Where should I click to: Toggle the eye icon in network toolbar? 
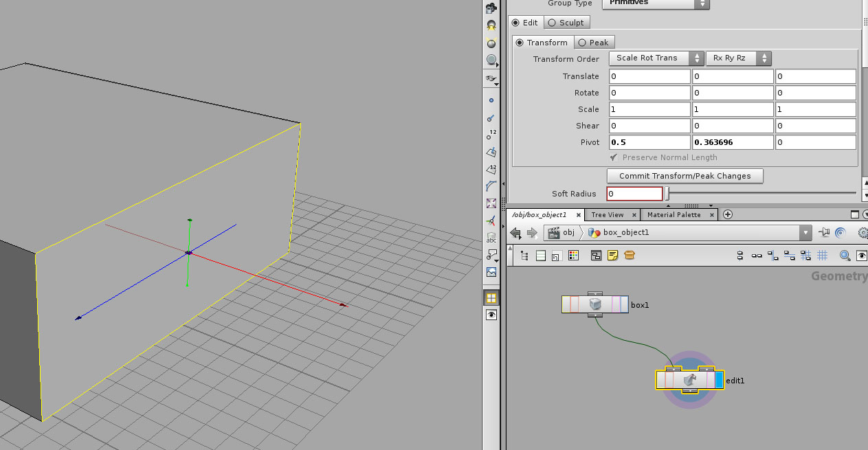tap(861, 256)
